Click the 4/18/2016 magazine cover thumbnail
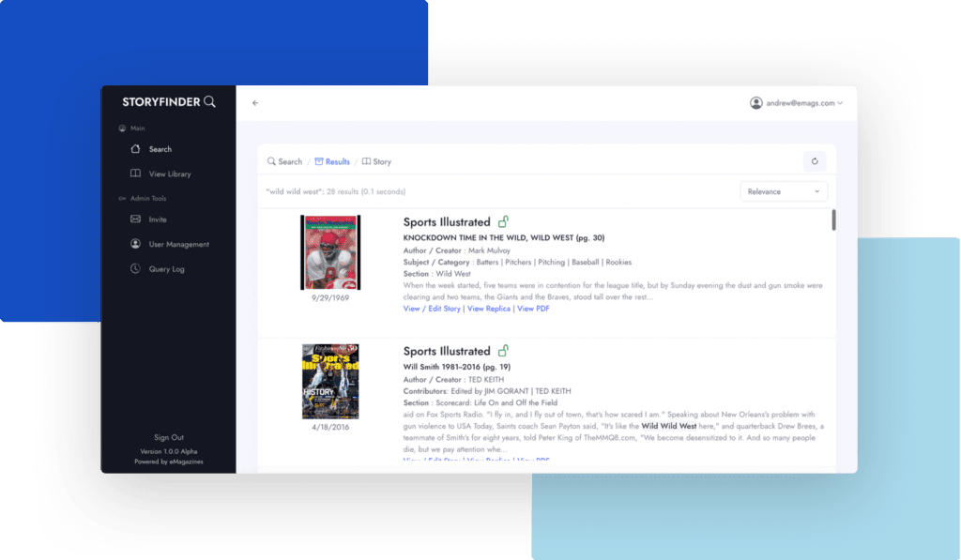This screenshot has width=961, height=560. tap(330, 382)
